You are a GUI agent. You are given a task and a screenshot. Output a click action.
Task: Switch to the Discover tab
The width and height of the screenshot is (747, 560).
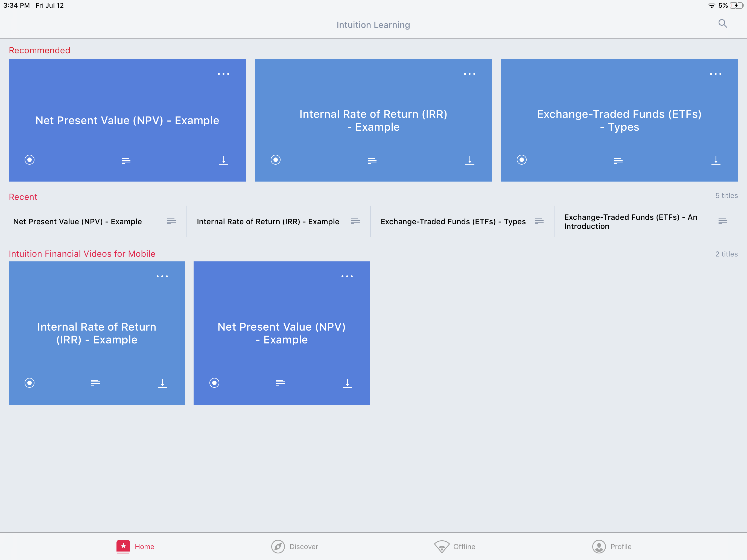tap(294, 547)
